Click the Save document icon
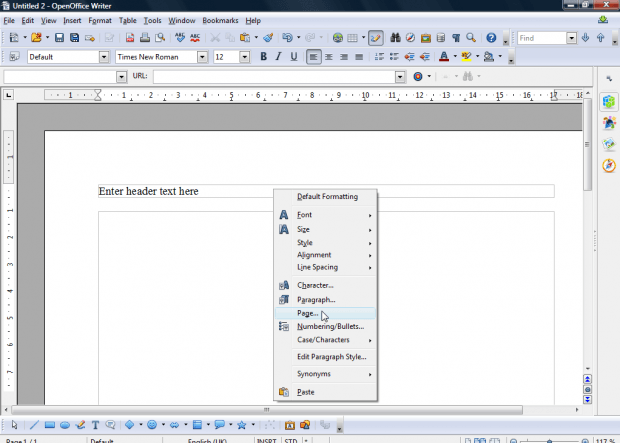The height and width of the screenshot is (443, 620). (59, 38)
